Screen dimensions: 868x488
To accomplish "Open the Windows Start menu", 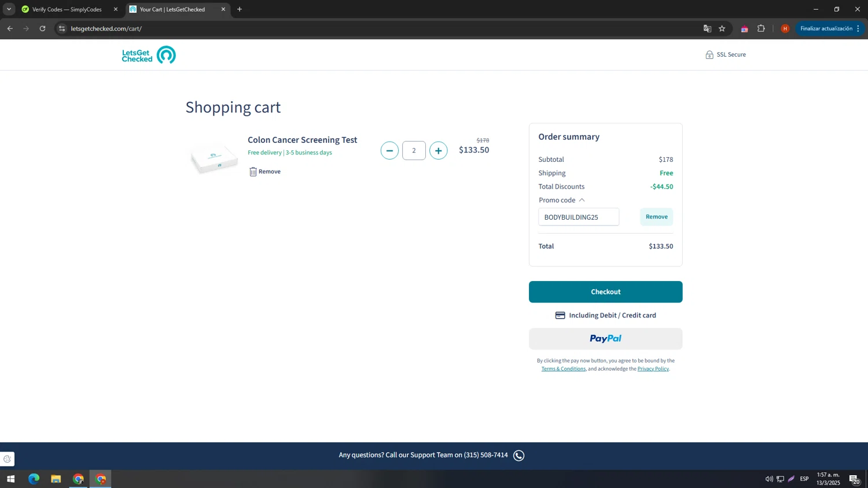I will click(x=10, y=479).
